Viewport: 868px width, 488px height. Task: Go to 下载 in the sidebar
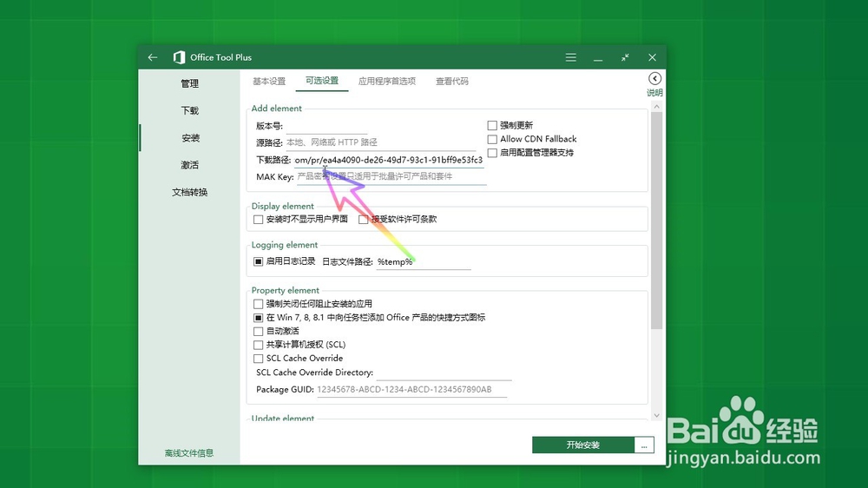pyautogui.click(x=189, y=110)
